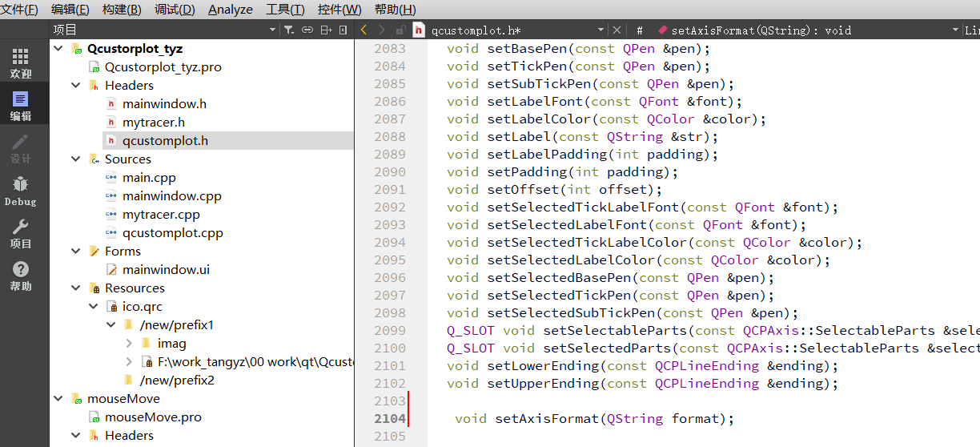Click on setUpperEnding declaration line

(x=643, y=384)
